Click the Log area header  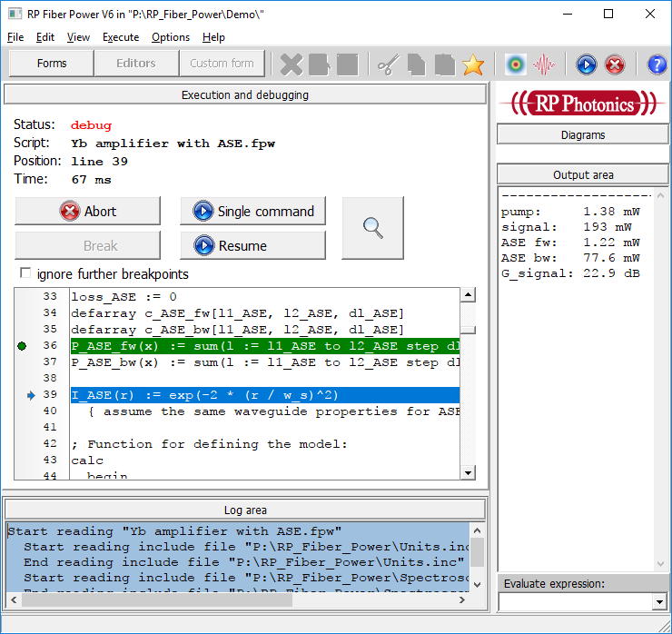(244, 510)
